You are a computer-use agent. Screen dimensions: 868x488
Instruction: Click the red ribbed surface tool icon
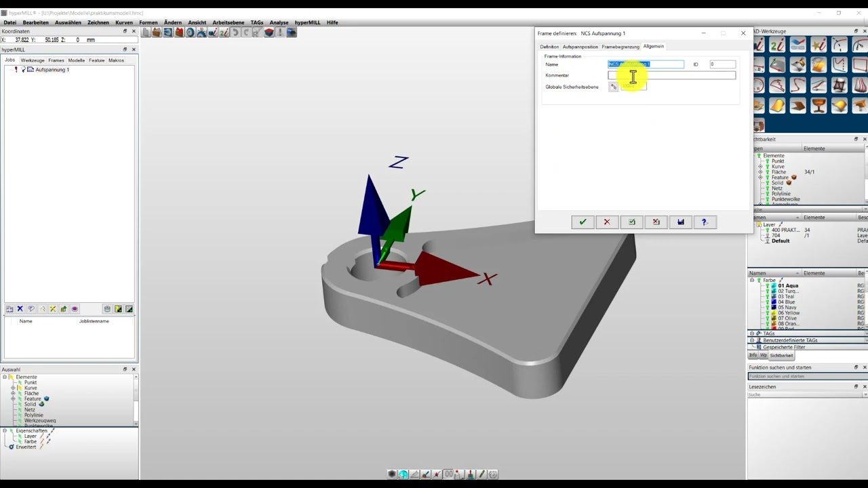860,85
